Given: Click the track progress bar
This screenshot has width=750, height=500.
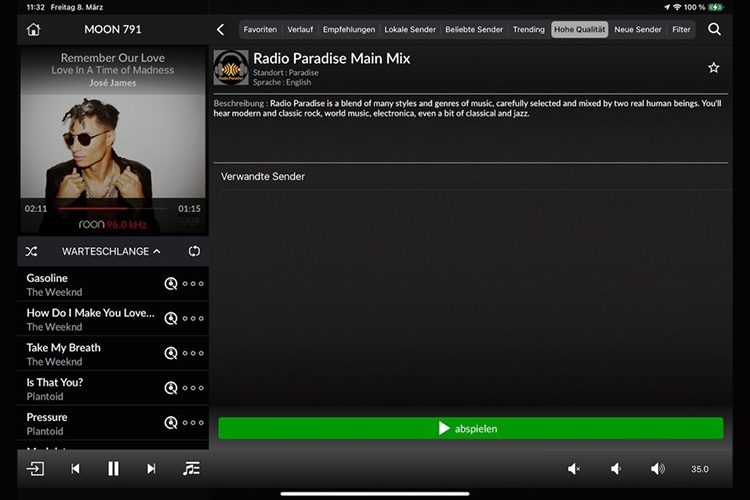Looking at the screenshot, I should click(x=112, y=209).
